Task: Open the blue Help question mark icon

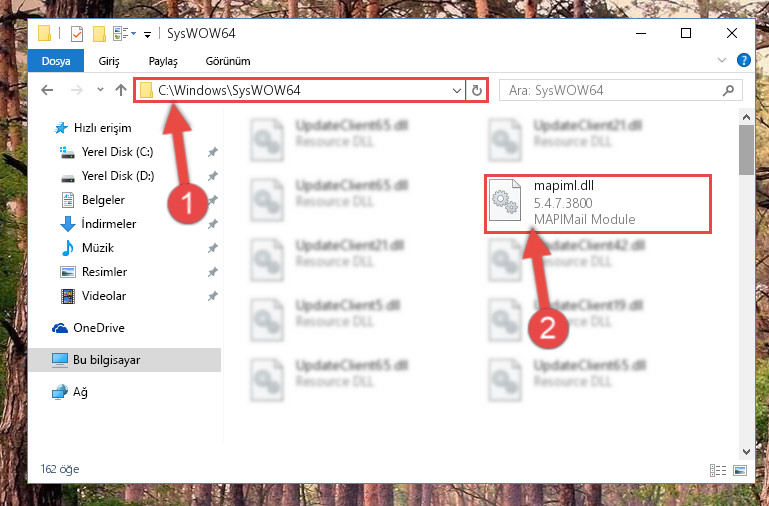Action: point(743,60)
